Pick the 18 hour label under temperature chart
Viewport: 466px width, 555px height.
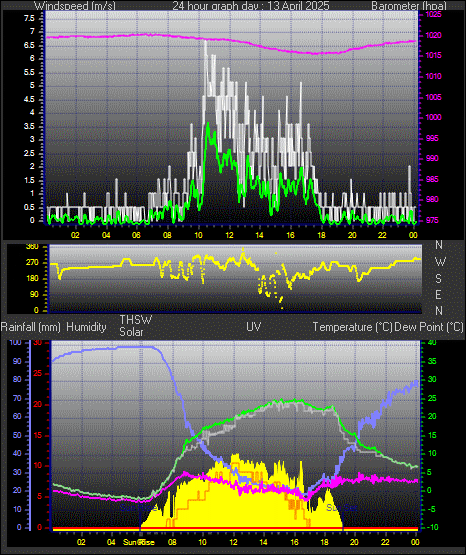click(x=324, y=542)
